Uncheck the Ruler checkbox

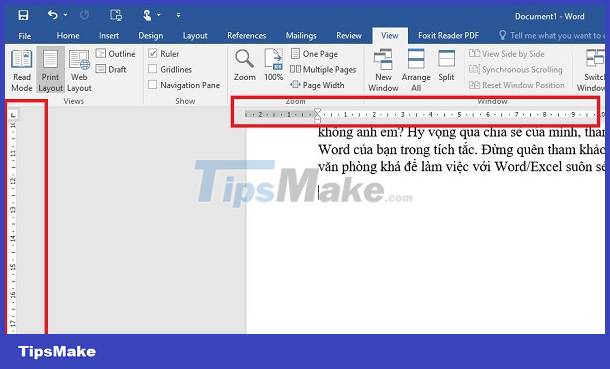(x=152, y=53)
